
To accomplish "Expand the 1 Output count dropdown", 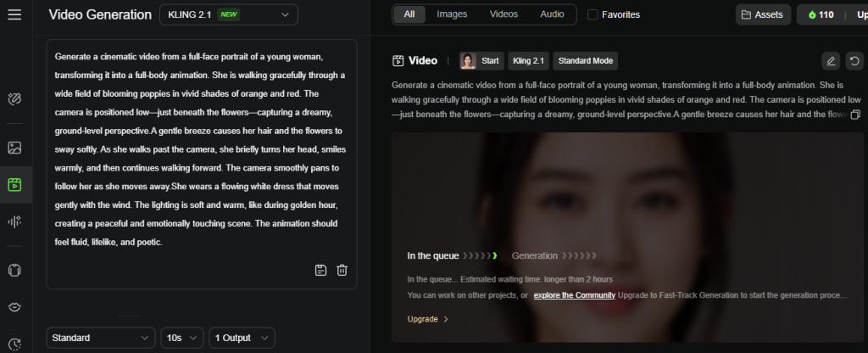I will [x=242, y=338].
